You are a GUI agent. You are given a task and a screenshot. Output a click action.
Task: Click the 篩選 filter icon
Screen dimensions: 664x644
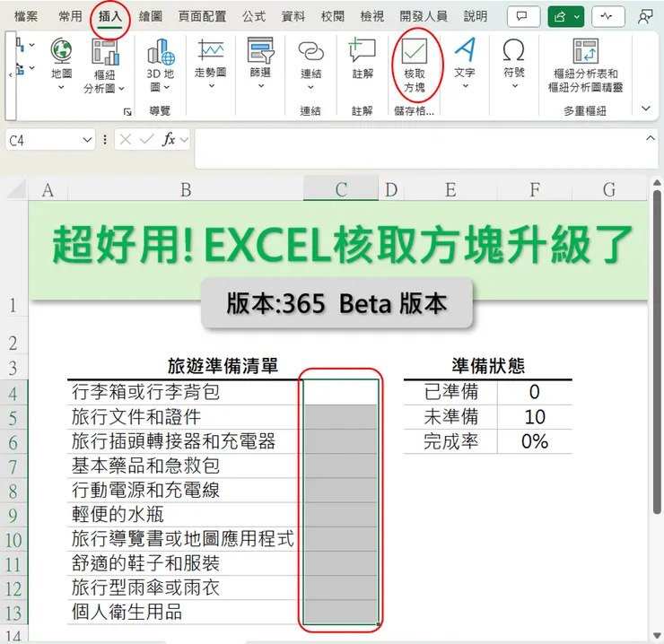[x=260, y=51]
